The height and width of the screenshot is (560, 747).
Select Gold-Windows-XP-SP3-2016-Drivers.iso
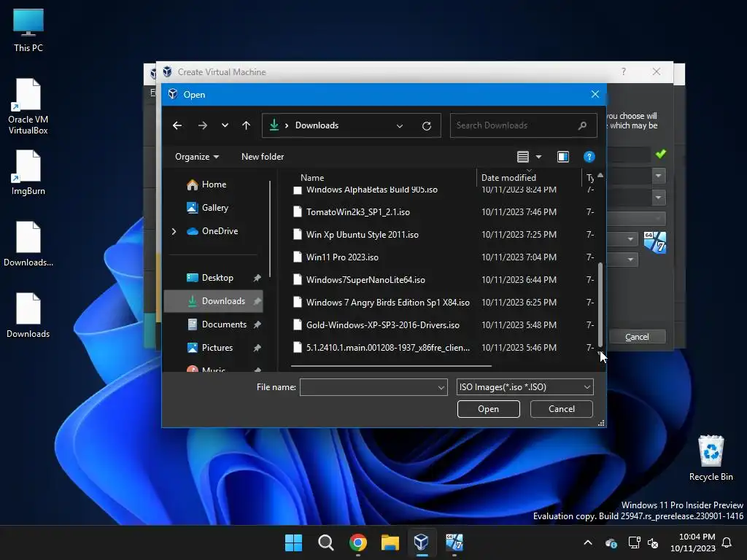[382, 324]
